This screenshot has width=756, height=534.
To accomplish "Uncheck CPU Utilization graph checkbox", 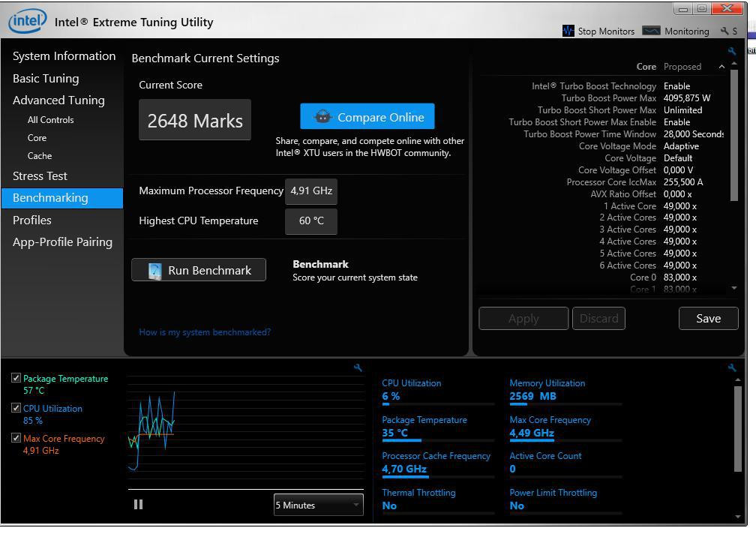I will (x=16, y=408).
